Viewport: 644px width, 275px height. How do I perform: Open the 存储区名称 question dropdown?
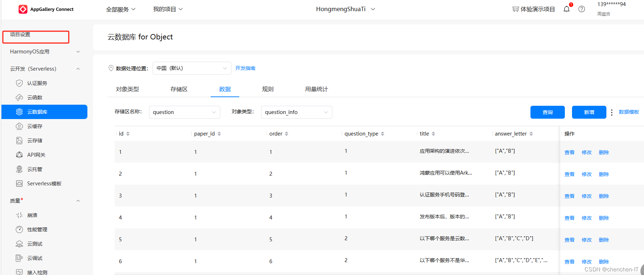tap(184, 112)
